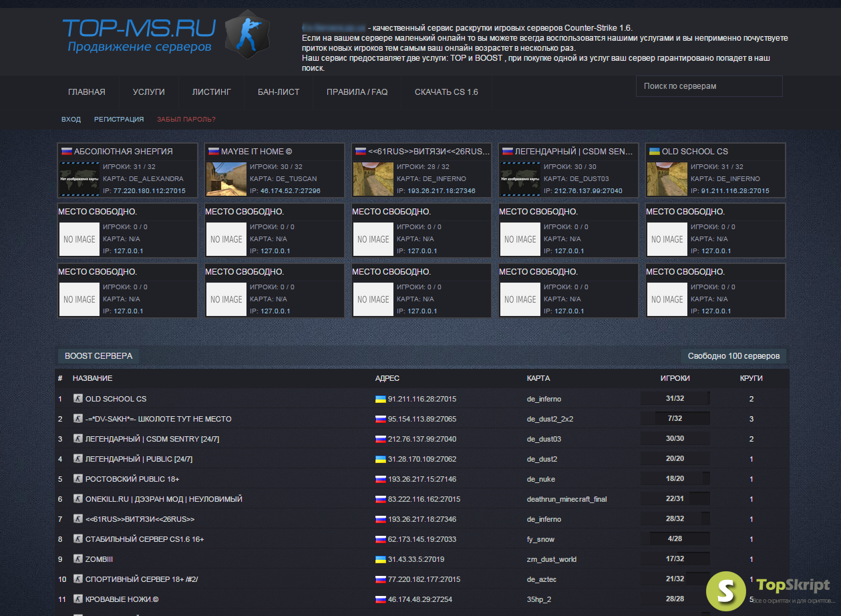The image size is (841, 616).
Task: Click address 77.220.182.177:27015 in the list
Action: [x=424, y=579]
